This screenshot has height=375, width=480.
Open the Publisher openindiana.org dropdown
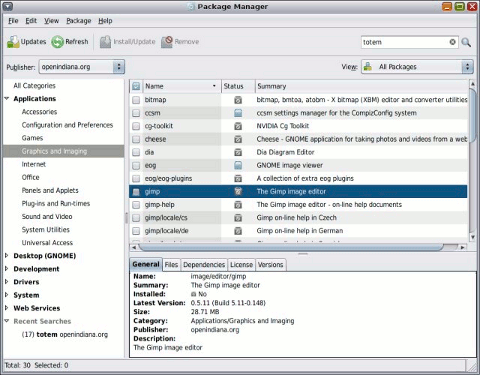point(82,67)
